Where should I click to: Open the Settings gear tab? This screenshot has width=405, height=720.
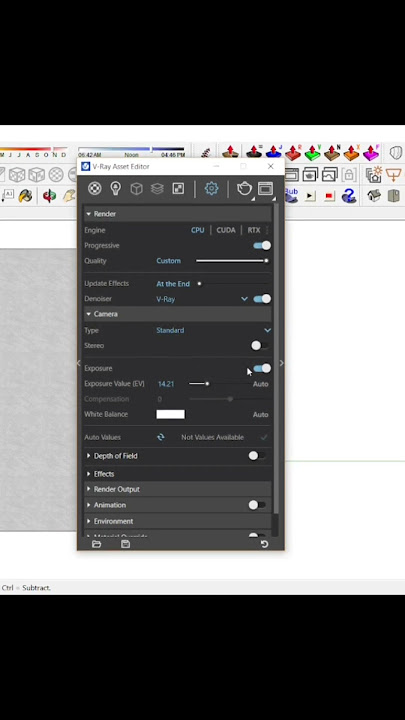(211, 188)
